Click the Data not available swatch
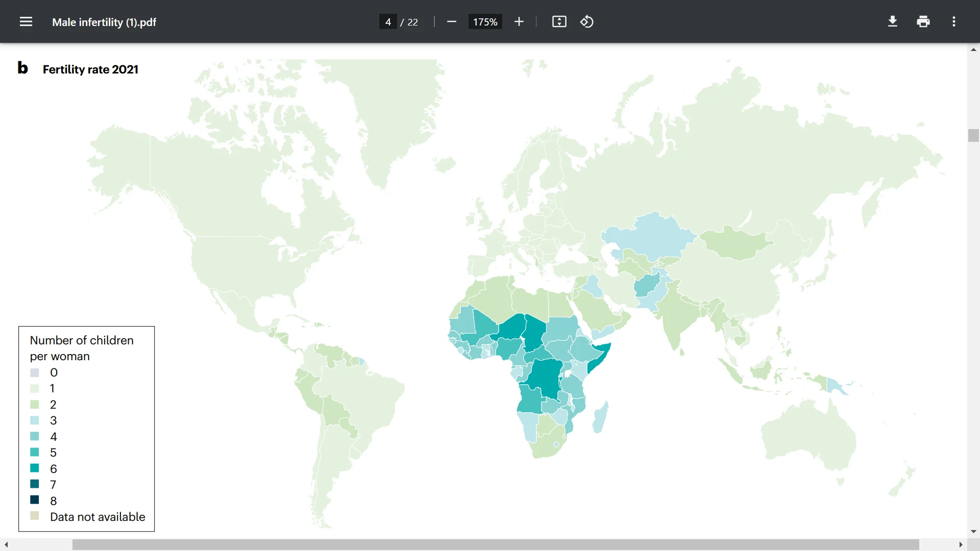980x551 pixels. click(35, 516)
